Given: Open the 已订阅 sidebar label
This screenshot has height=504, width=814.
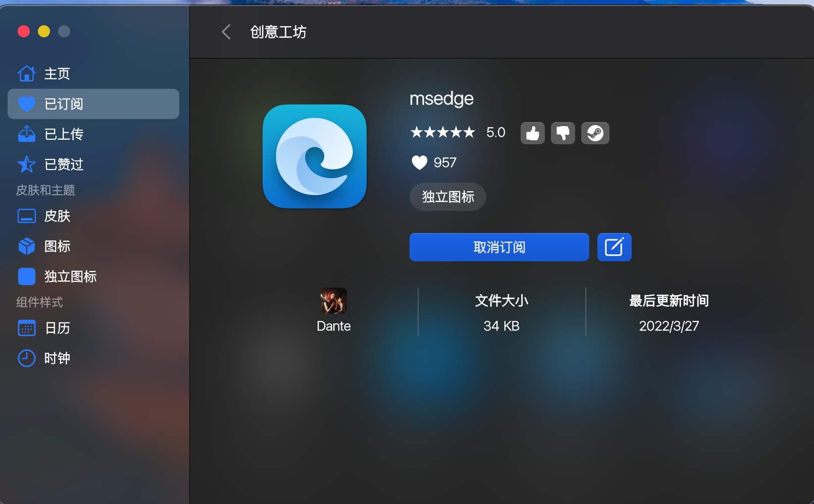Looking at the screenshot, I should (x=64, y=104).
